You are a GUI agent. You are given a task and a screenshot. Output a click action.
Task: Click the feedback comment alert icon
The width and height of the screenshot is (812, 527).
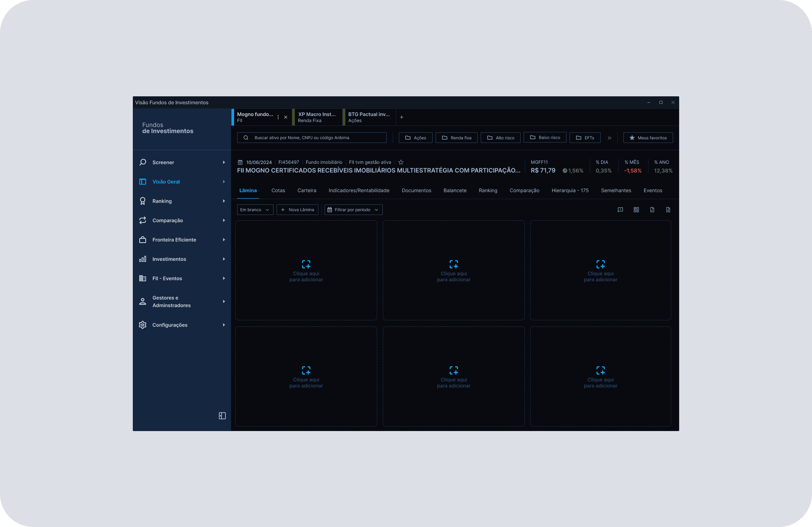[x=620, y=210]
